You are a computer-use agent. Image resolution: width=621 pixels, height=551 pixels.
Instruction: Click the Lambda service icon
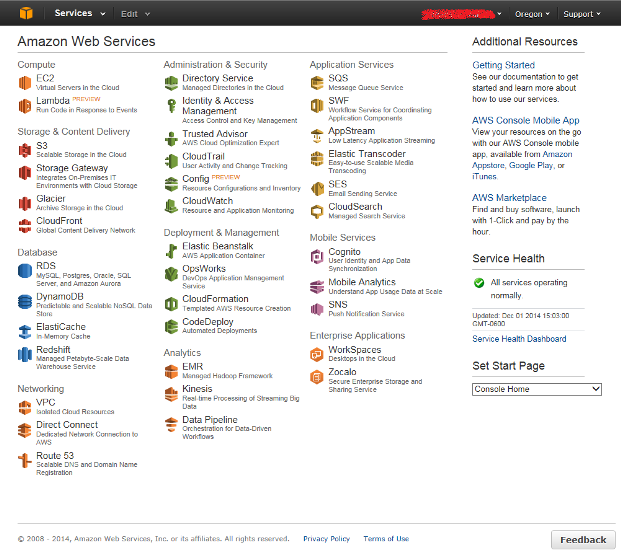(25, 106)
